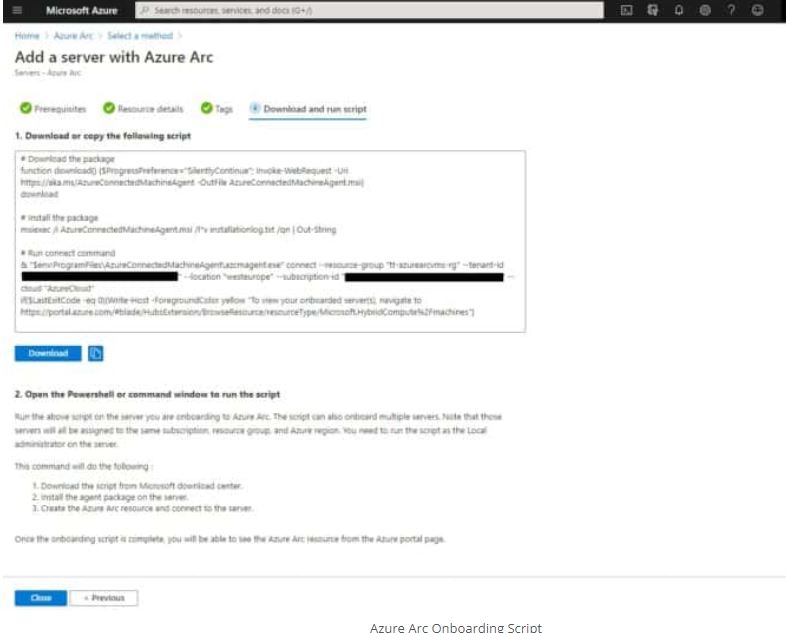786x633 pixels.
Task: Copy the script with the copy icon
Action: click(96, 353)
